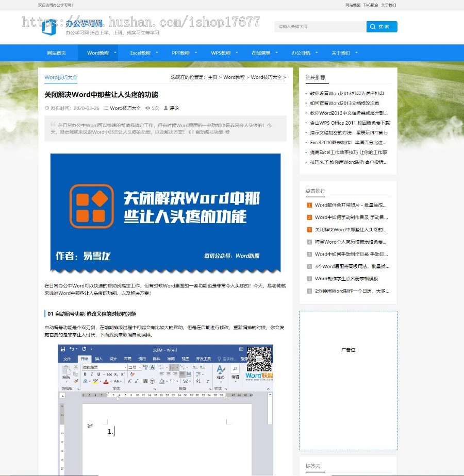
Task: Click the Bullets list icon
Action: (162, 367)
